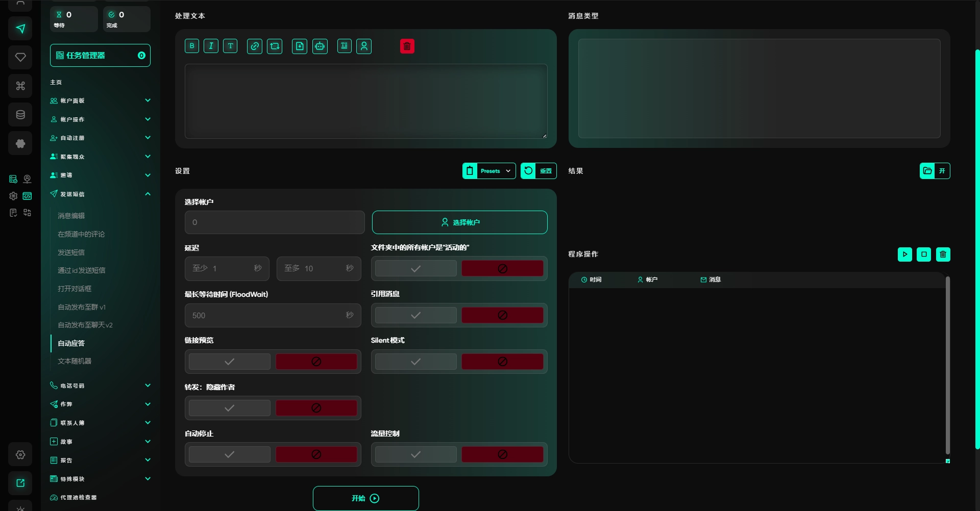
Task: Click the 选择帐户 button
Action: (x=460, y=222)
